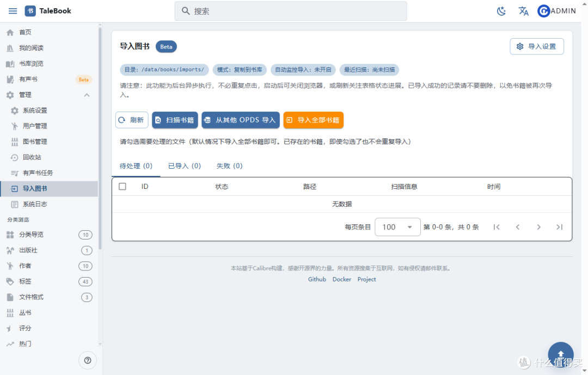
Task: Go to first page of table
Action: pyautogui.click(x=497, y=227)
